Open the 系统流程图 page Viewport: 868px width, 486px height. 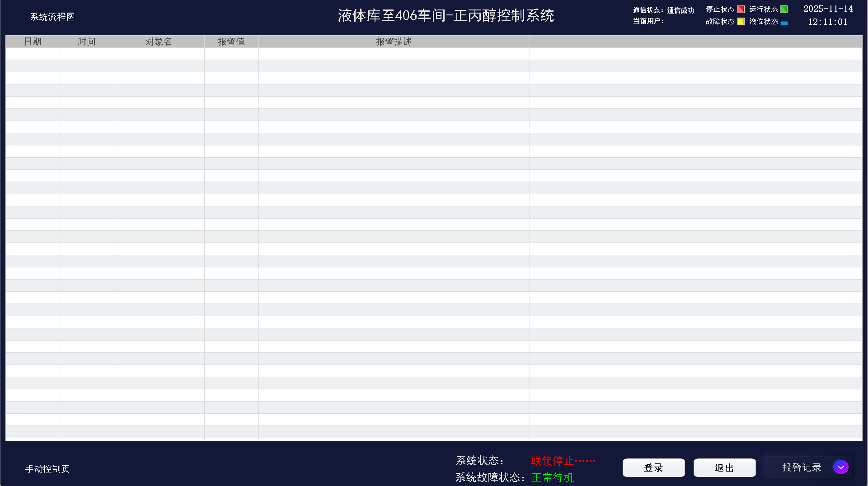coord(52,16)
